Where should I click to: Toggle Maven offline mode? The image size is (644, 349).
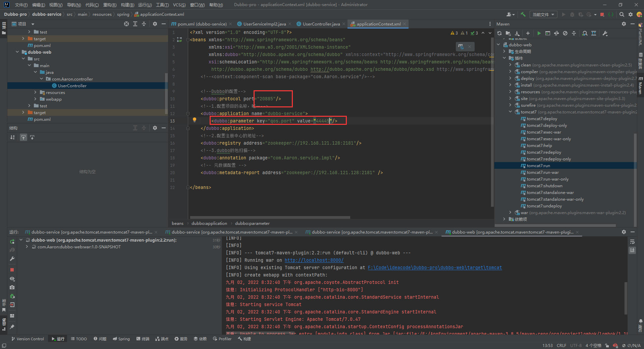556,33
